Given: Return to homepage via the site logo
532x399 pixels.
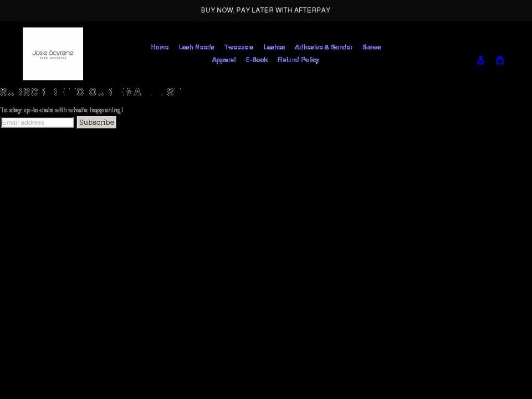Looking at the screenshot, I should click(x=53, y=53).
